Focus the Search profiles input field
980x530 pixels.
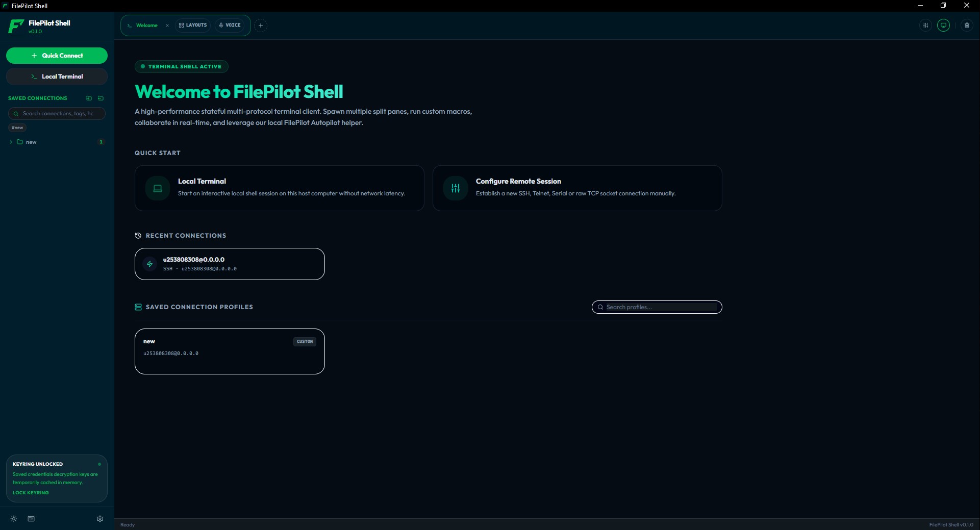tap(657, 307)
